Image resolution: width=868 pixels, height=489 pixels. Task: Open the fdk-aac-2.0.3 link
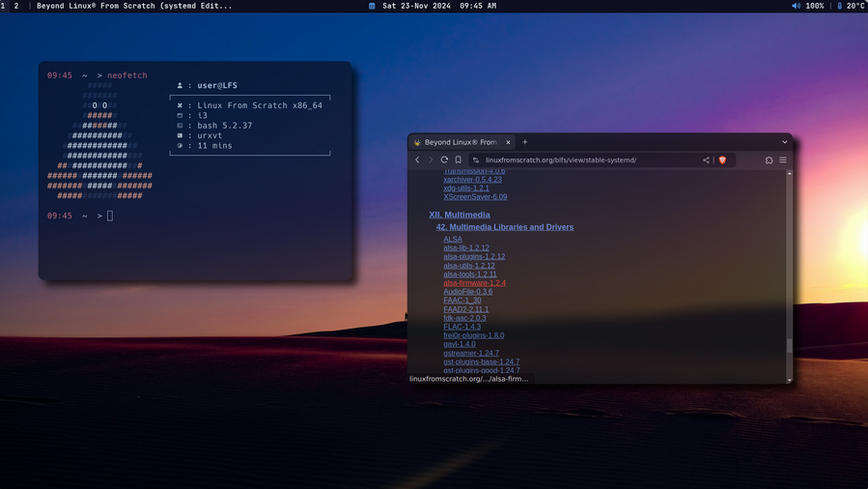(464, 318)
